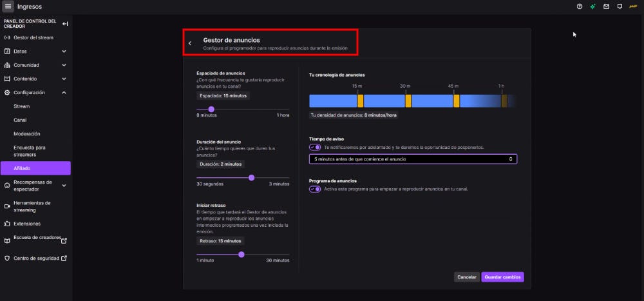Click the Gestor del stream broadcast icon
This screenshot has width=644, height=301.
coord(7,38)
